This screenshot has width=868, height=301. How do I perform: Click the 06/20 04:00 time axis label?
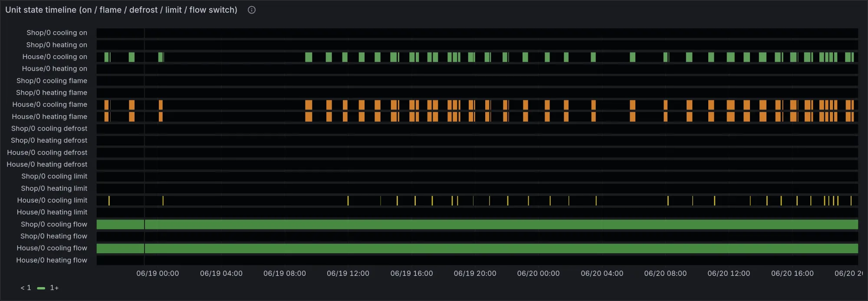[602, 273]
